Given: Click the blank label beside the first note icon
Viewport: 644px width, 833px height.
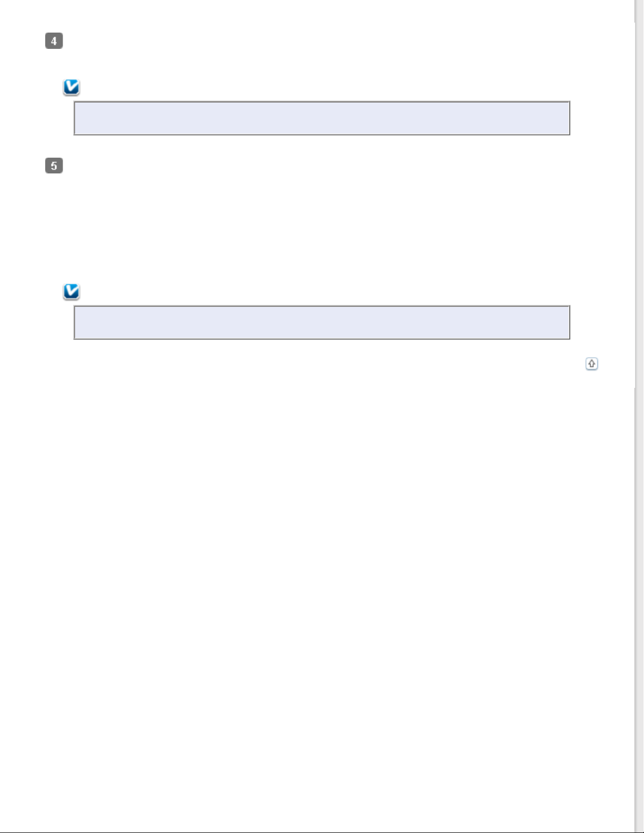Looking at the screenshot, I should [315, 87].
